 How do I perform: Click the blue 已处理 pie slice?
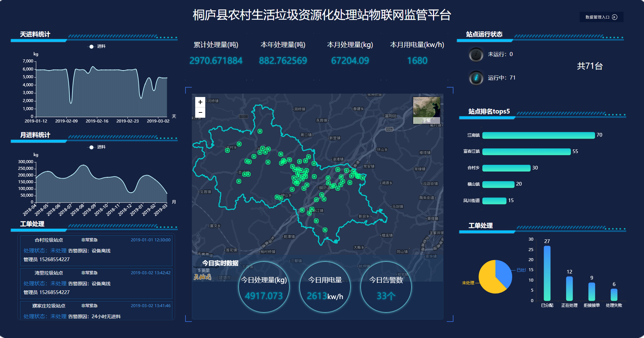(x=504, y=274)
